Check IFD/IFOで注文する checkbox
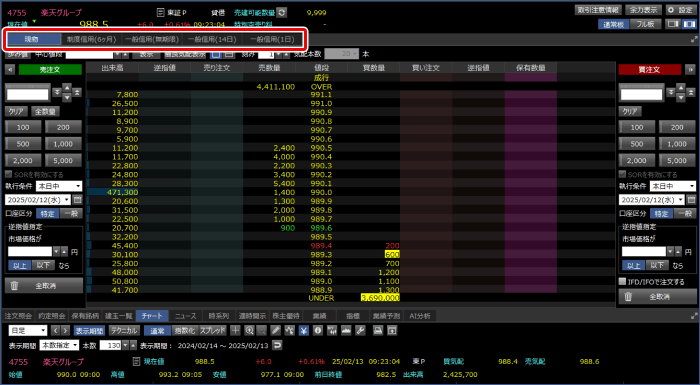Screen dimensions: 700x385 pyautogui.click(x=622, y=282)
